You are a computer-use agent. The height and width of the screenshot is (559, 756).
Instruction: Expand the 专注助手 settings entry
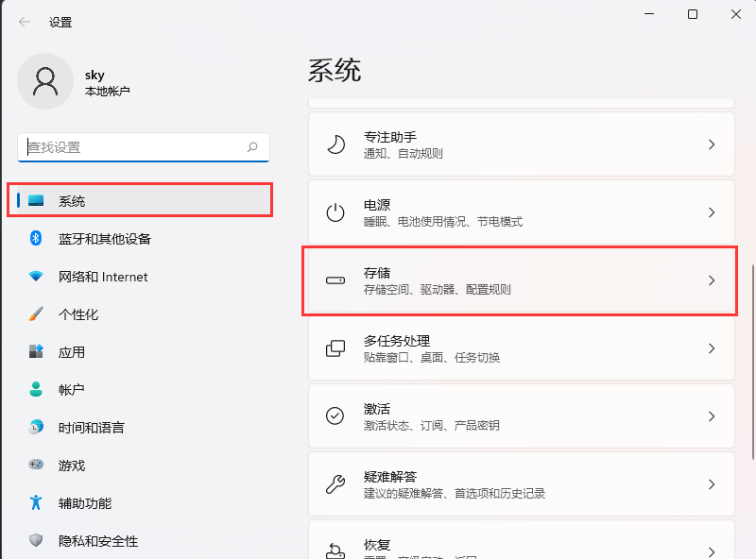click(712, 144)
